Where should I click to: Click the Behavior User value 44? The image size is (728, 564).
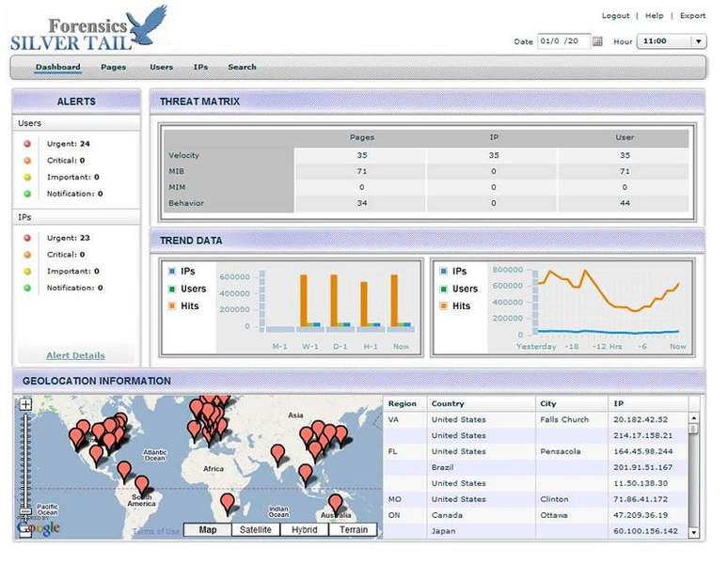point(625,203)
